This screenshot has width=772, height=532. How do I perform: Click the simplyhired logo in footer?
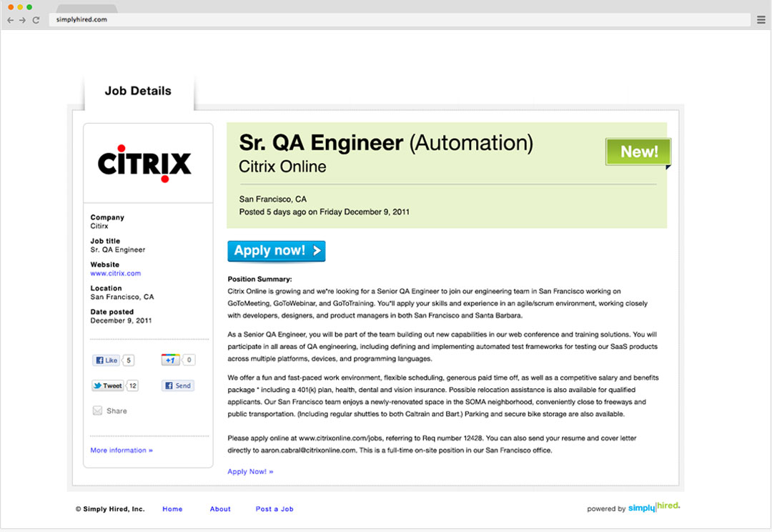(654, 507)
